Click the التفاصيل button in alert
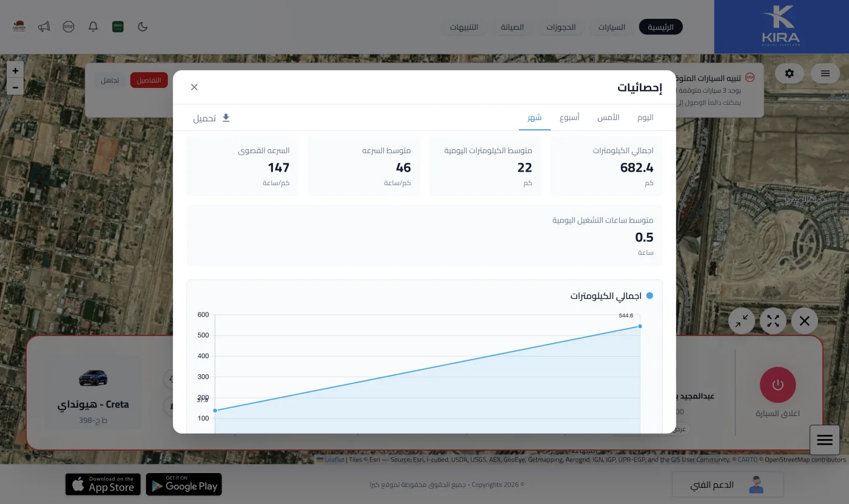The height and width of the screenshot is (504, 849). pos(149,80)
